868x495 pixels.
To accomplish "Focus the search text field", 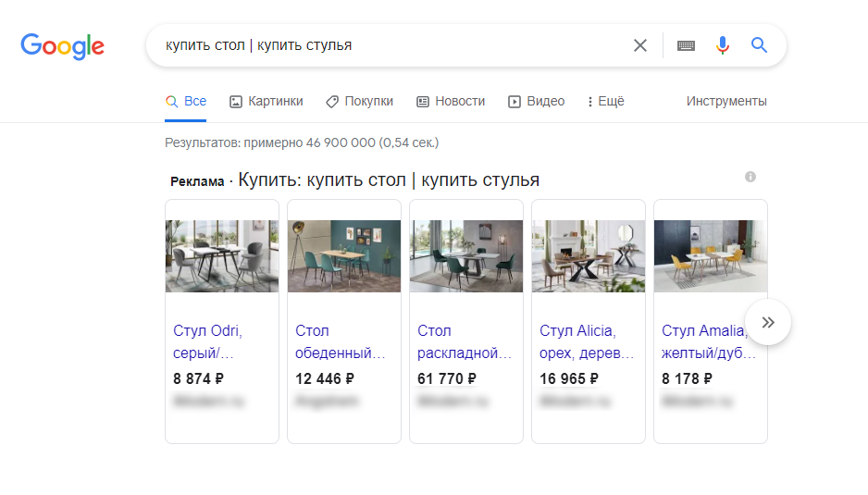I will 393,45.
